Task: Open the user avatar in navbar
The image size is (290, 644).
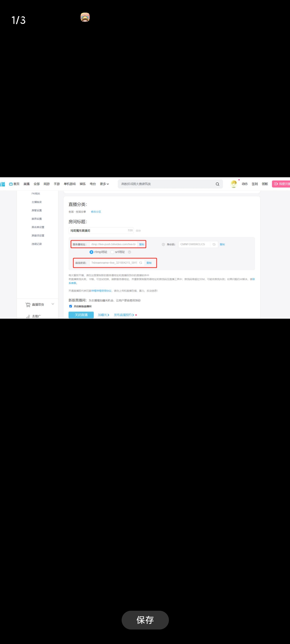Action: [234, 184]
